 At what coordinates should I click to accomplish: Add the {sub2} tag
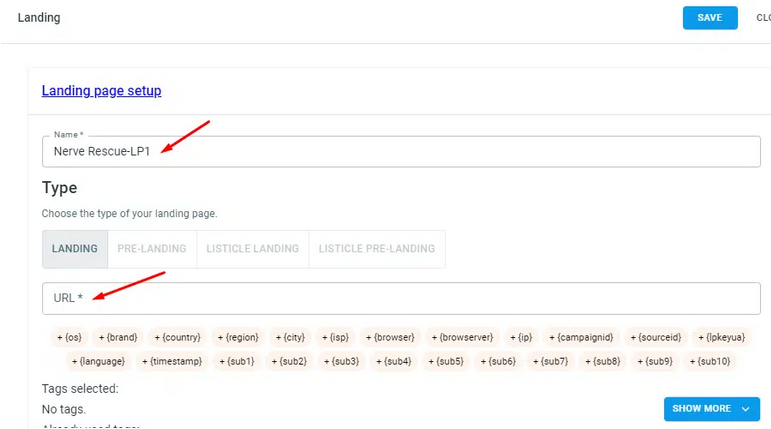[x=289, y=362]
